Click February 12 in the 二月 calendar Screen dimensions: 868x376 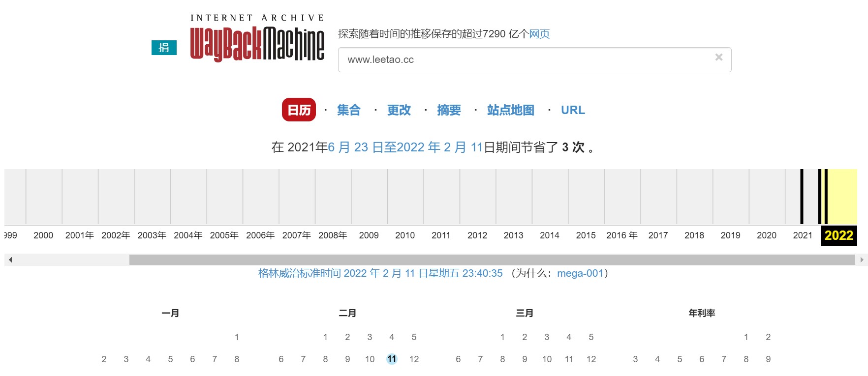point(414,359)
